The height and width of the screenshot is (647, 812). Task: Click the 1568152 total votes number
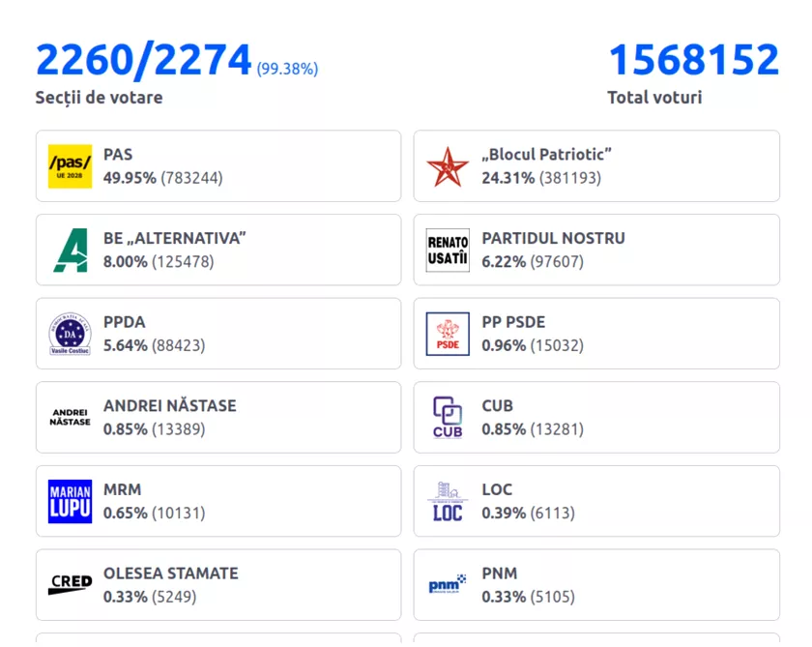click(x=693, y=60)
